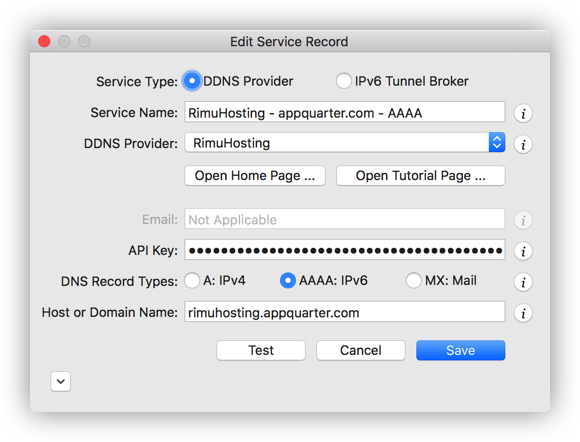The image size is (580, 442).
Task: Click the Service Name text field
Action: (x=345, y=112)
